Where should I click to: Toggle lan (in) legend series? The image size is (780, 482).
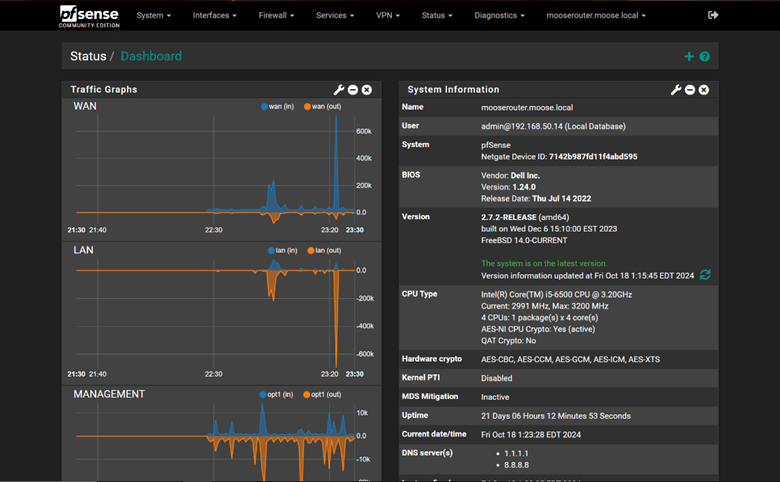coord(283,250)
